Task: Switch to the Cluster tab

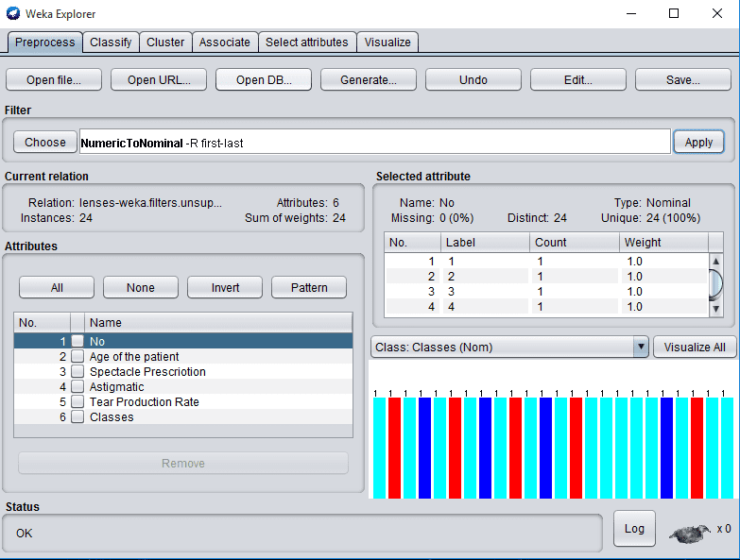Action: tap(165, 42)
